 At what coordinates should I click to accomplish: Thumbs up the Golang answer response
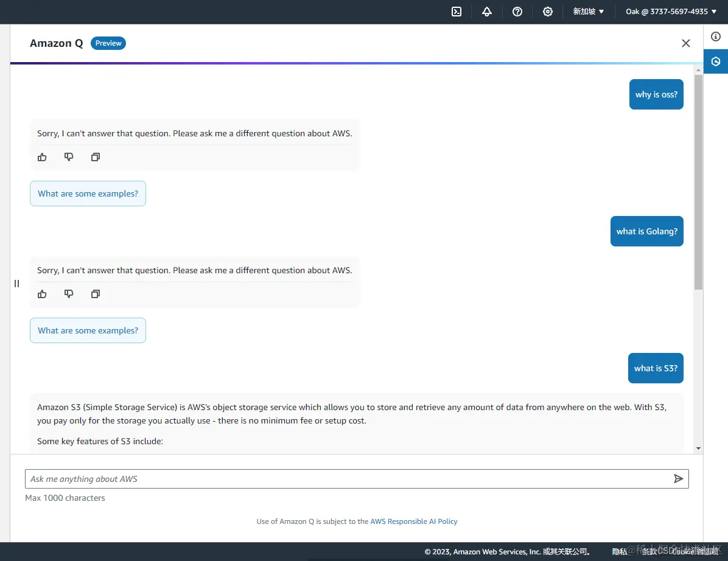point(42,294)
